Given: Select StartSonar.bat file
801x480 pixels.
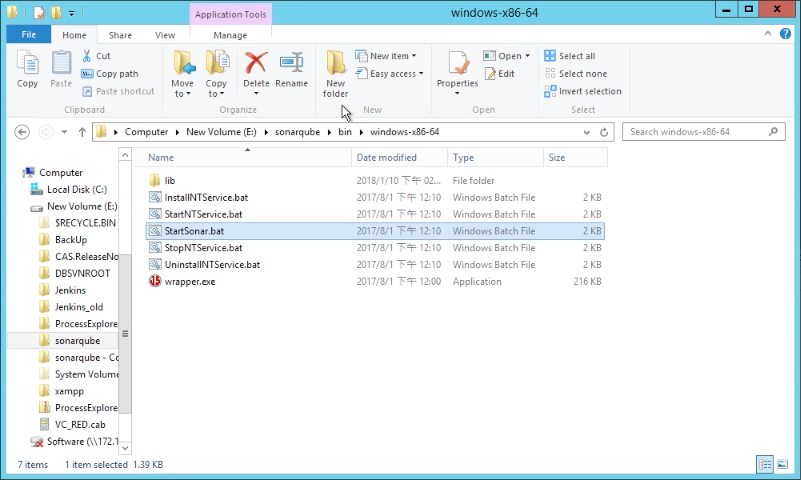Looking at the screenshot, I should tap(375, 231).
